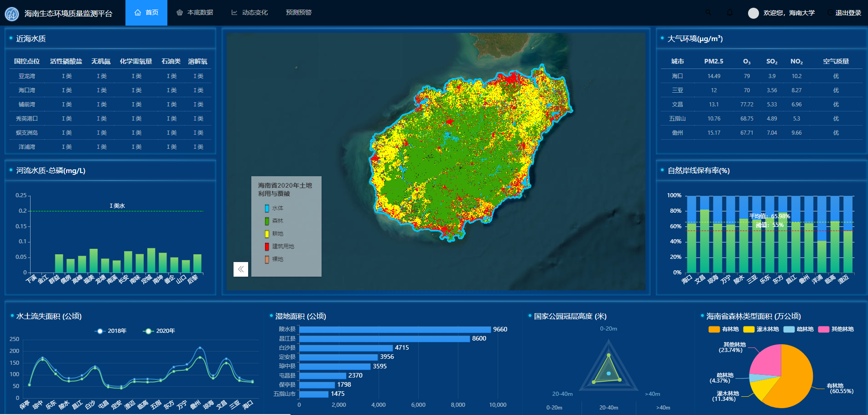The height and width of the screenshot is (415, 868).
Task: Click the 本底数据 pentagon icon
Action: coord(180,12)
